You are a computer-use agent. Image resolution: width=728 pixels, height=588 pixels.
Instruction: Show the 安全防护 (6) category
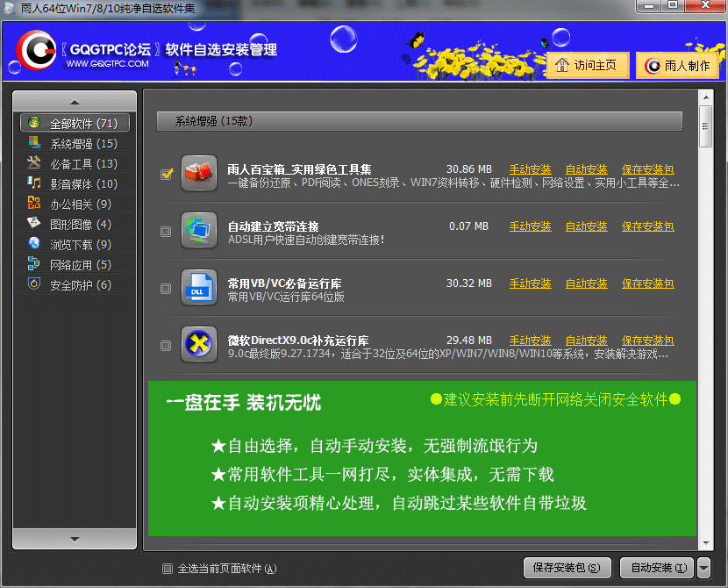75,284
